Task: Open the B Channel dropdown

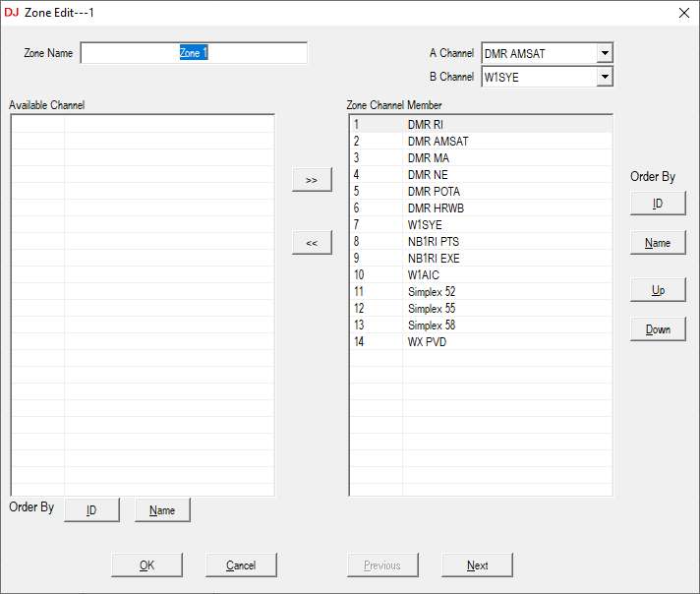Action: point(605,77)
